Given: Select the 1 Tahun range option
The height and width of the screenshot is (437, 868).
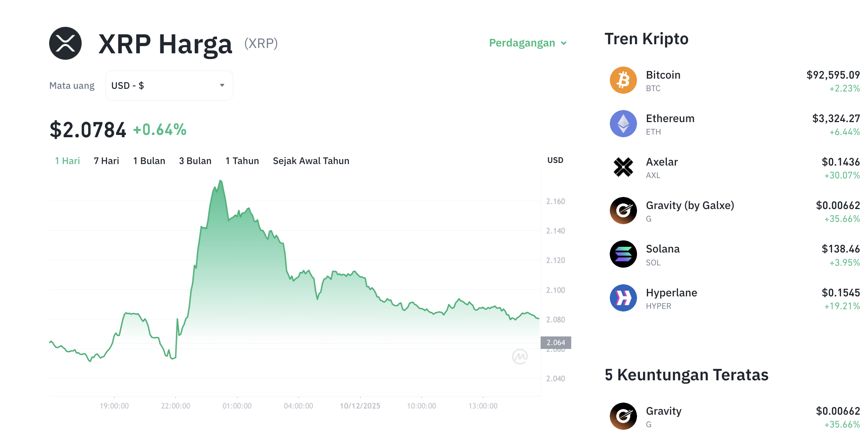Looking at the screenshot, I should pos(242,161).
